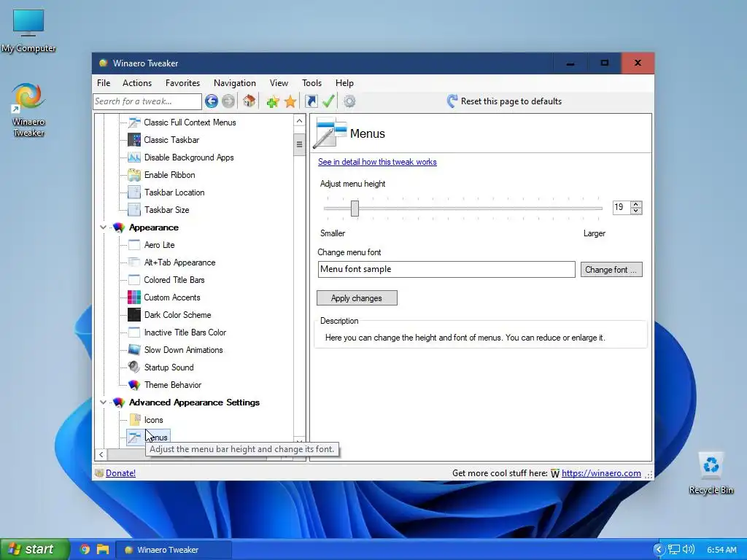Screen dimensions: 747x560
Task: Click the tree scroll up arrow
Action: pyautogui.click(x=299, y=121)
